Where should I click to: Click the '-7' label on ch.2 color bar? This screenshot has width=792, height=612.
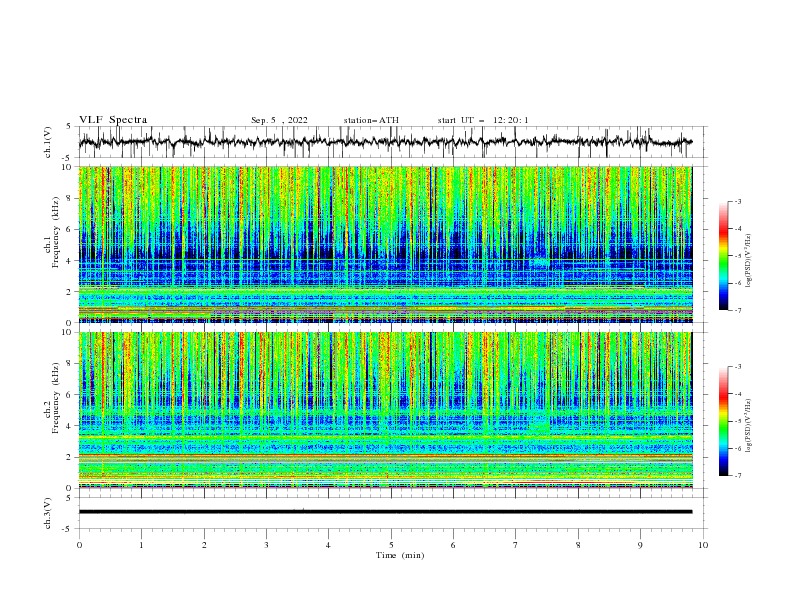click(x=737, y=476)
